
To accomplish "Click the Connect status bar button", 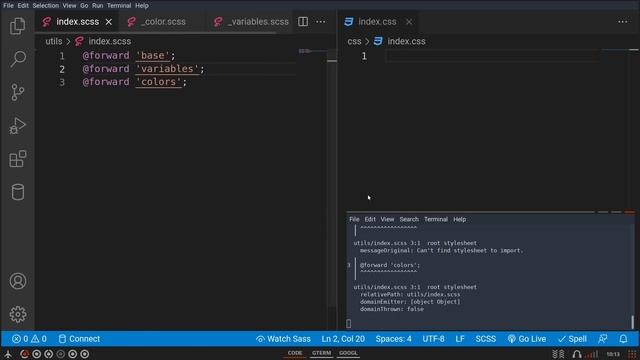I will click(79, 339).
